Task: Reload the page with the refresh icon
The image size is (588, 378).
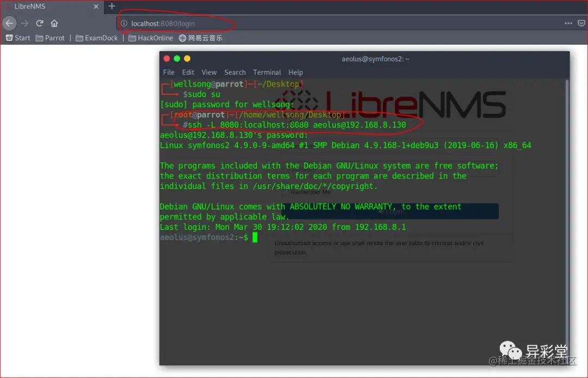Action: pyautogui.click(x=39, y=23)
